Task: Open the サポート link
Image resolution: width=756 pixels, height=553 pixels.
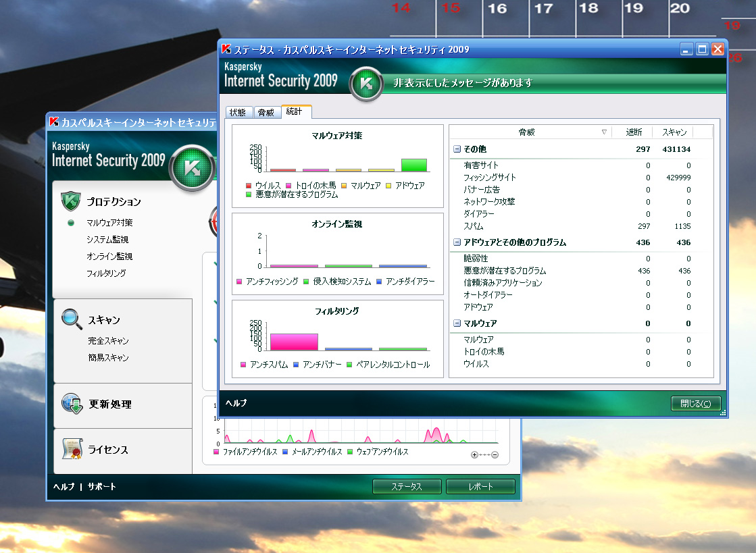Action: [102, 487]
